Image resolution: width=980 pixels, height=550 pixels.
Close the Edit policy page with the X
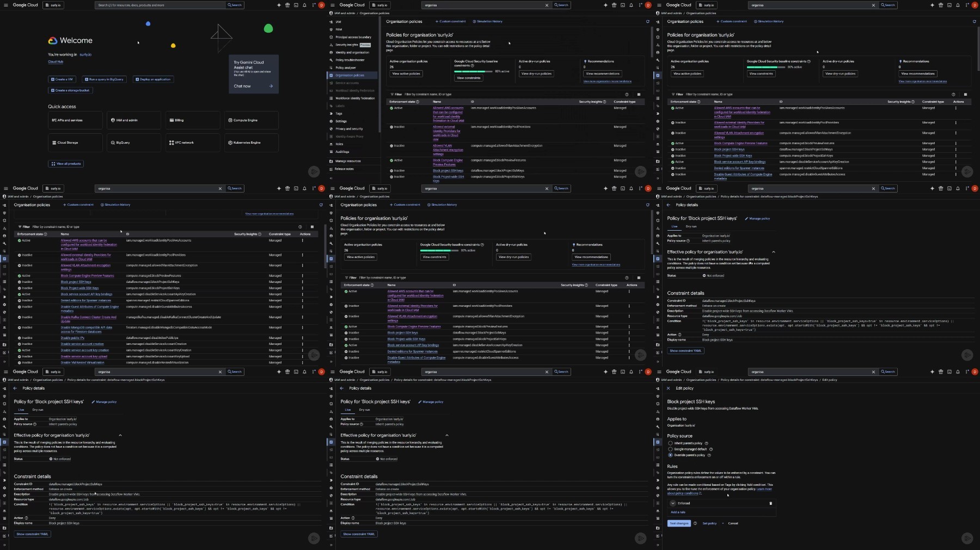669,388
